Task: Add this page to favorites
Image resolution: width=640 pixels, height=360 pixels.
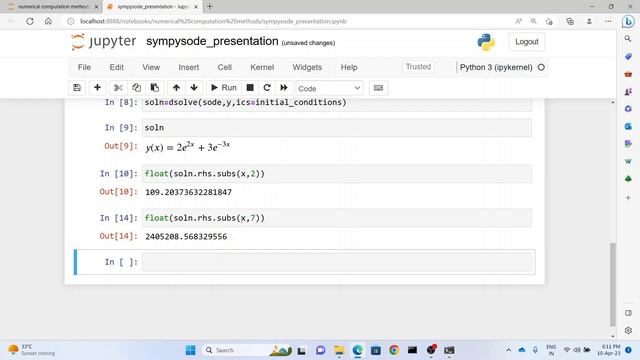Action: 549,21
